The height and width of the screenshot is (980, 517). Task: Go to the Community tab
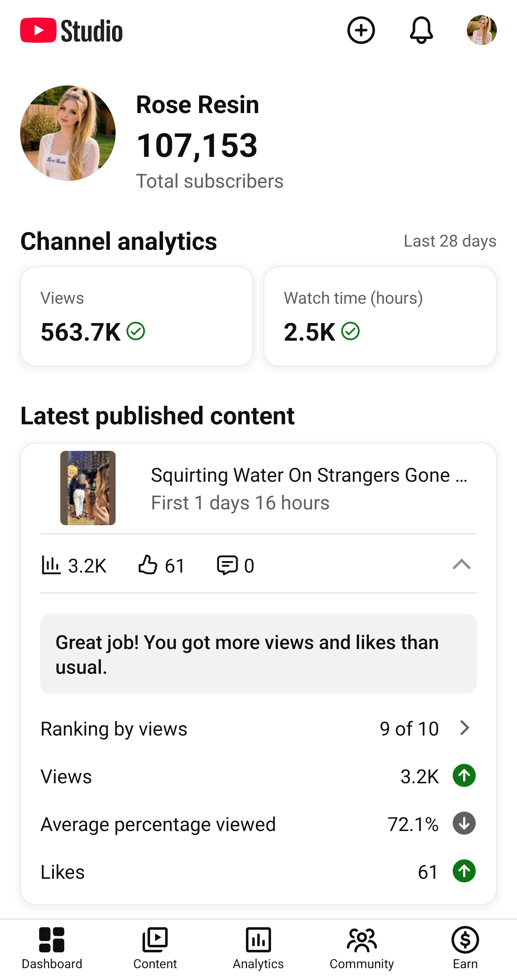[x=362, y=948]
